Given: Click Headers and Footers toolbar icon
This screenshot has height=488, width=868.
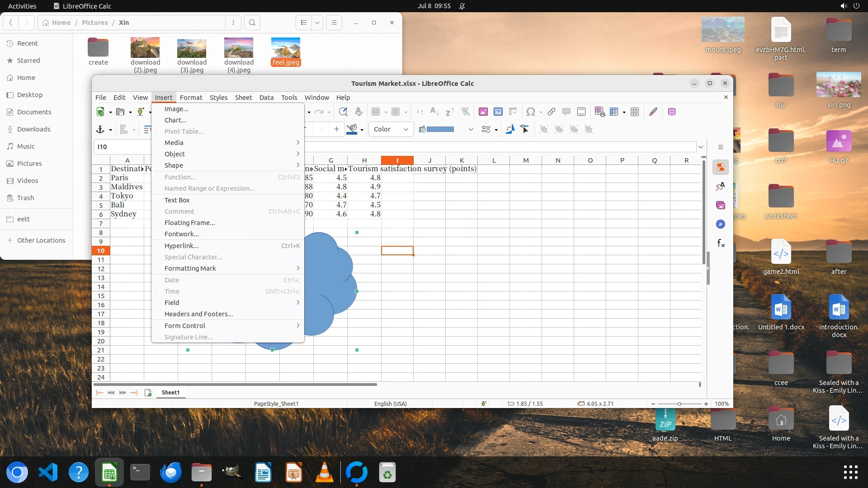Looking at the screenshot, I should click(x=581, y=112).
